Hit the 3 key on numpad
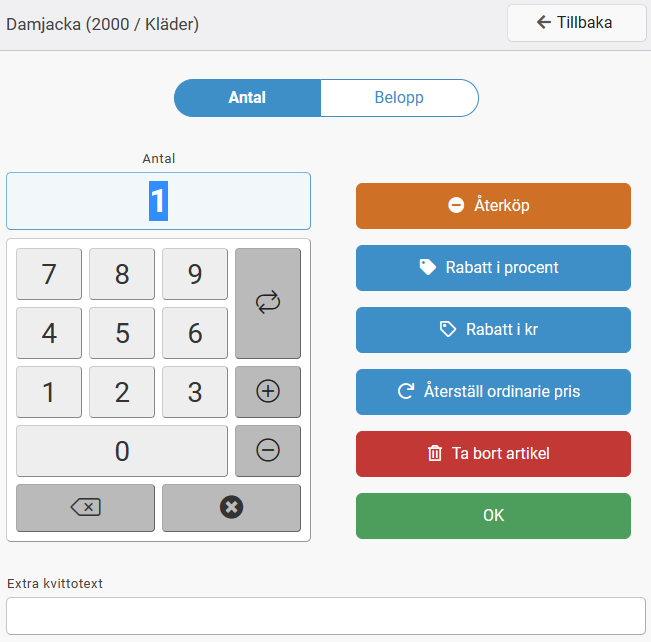The image size is (651, 642). coord(195,392)
